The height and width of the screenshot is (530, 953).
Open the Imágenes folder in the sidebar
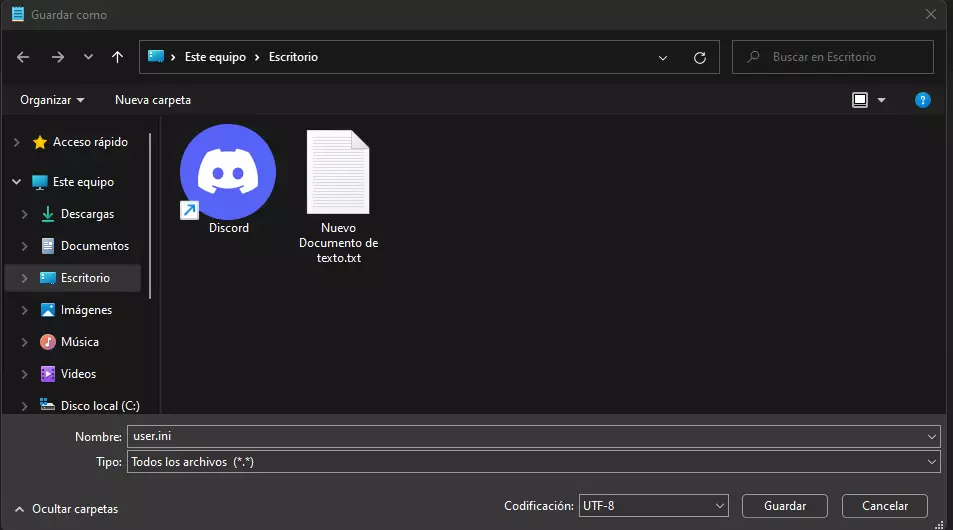point(86,310)
